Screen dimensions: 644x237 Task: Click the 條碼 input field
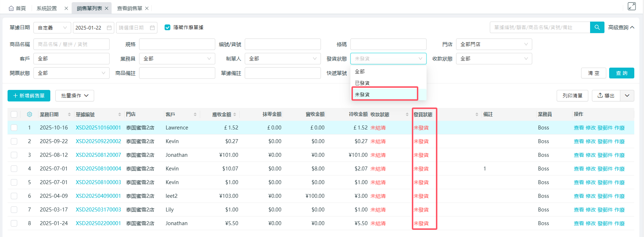388,44
